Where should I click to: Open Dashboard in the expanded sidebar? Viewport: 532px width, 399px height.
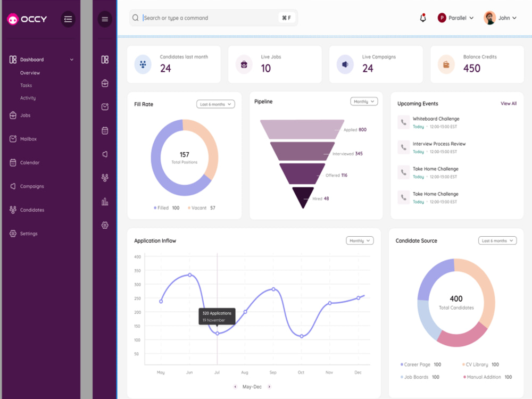coord(31,60)
